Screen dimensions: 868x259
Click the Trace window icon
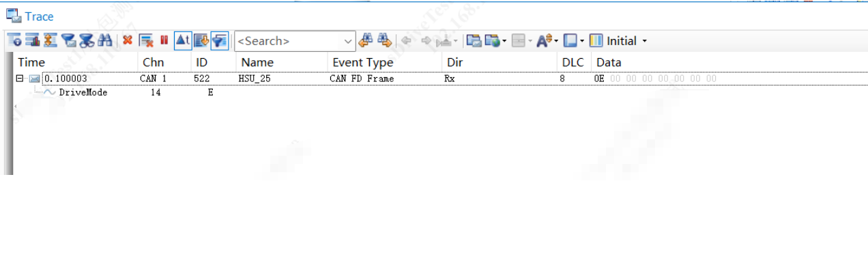14,16
